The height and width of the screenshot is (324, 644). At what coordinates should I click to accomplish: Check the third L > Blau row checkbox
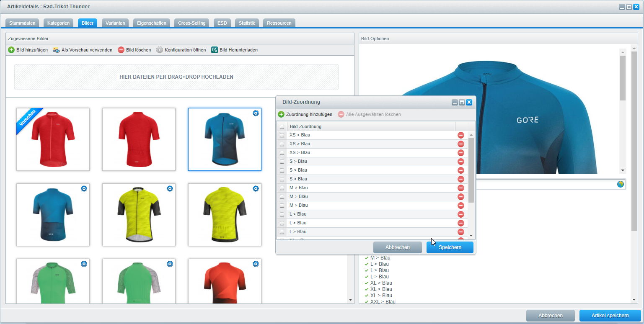coord(282,232)
